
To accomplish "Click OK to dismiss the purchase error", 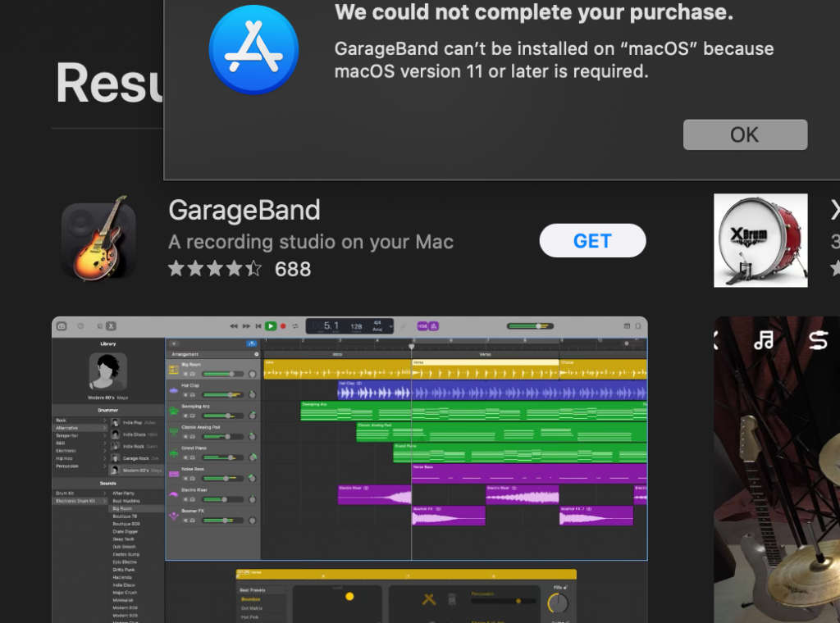I will [745, 134].
